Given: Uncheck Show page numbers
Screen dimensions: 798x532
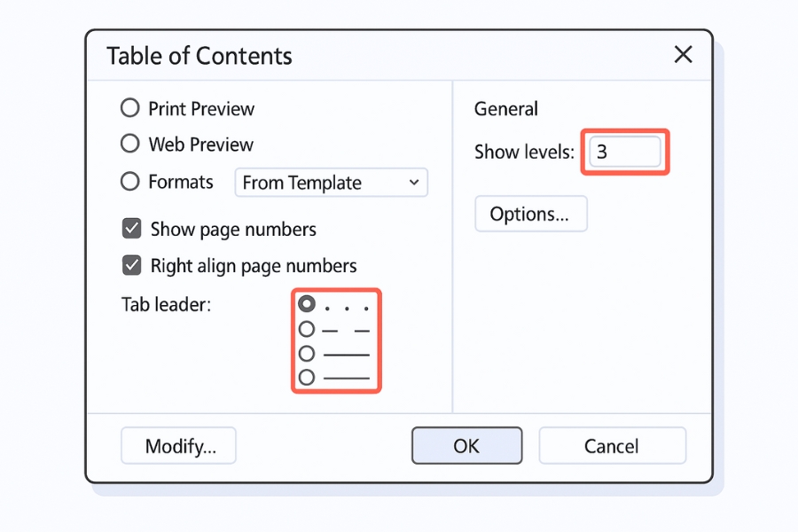Looking at the screenshot, I should [x=131, y=229].
